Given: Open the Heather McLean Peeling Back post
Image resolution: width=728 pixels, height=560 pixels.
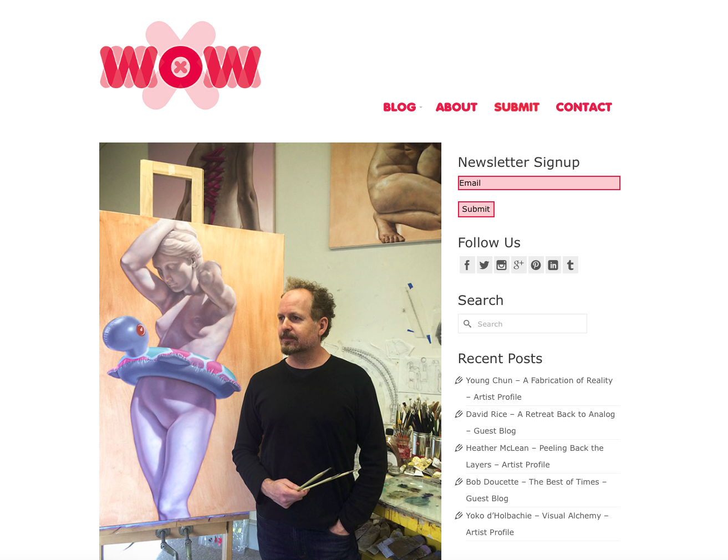Looking at the screenshot, I should pos(534,456).
